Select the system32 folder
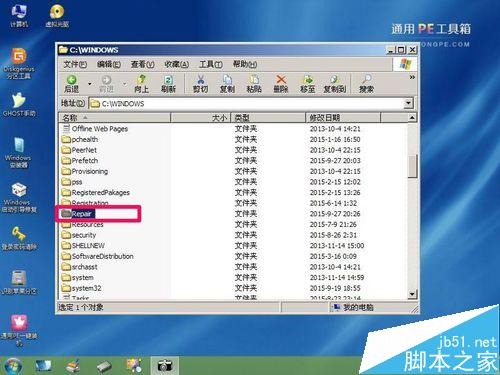500x375 pixels. [x=82, y=288]
